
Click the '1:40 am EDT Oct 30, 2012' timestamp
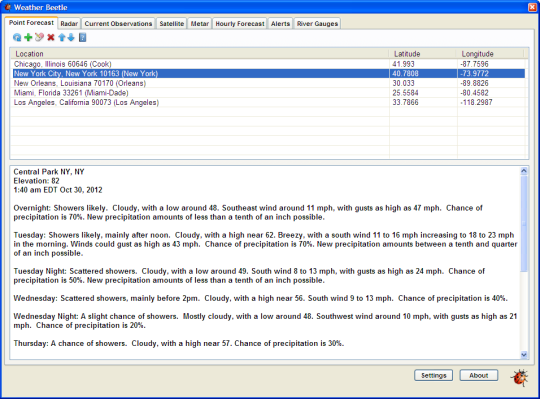(58, 190)
